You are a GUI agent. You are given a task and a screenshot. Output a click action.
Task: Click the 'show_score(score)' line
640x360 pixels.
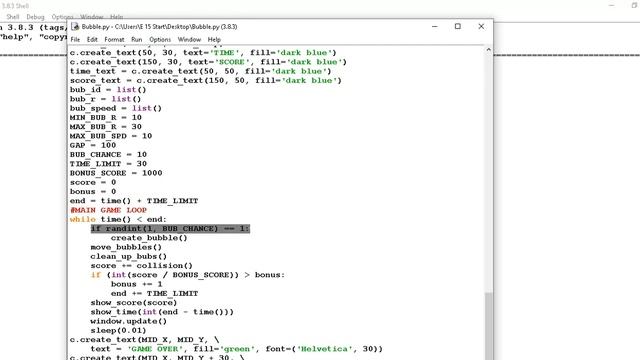(x=134, y=302)
